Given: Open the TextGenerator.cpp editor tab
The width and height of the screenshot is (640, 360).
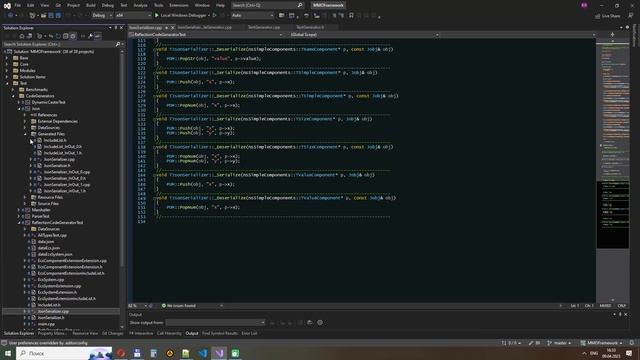Looking at the screenshot, I should [264, 27].
